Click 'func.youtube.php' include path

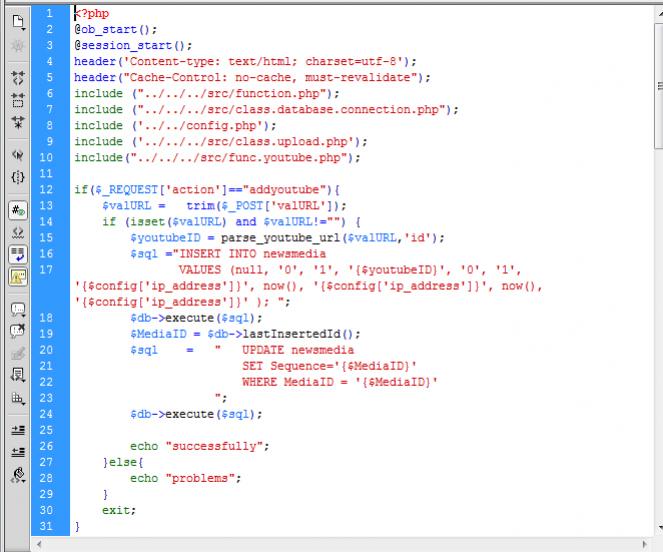click(x=284, y=158)
